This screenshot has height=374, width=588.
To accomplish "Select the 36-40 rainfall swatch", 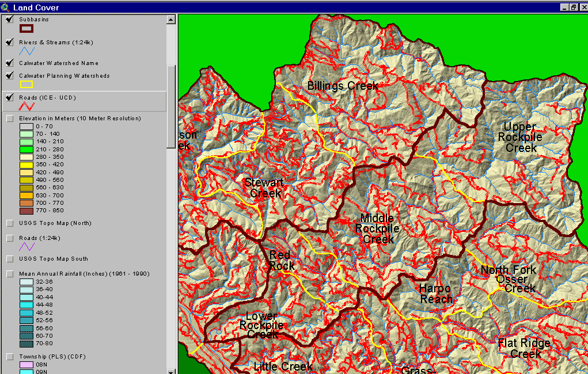I will 26,289.
